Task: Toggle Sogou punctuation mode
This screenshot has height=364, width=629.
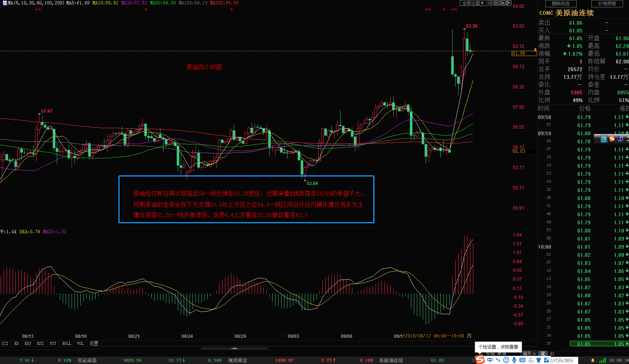Action: pos(498,360)
